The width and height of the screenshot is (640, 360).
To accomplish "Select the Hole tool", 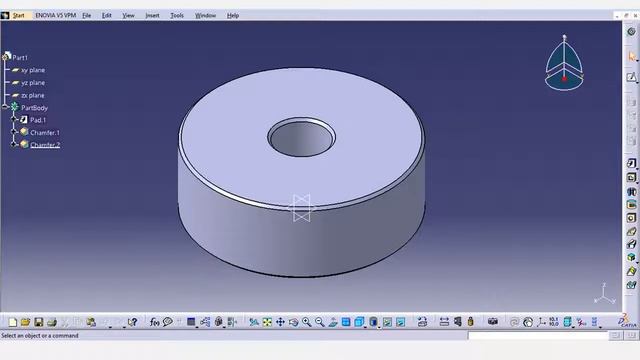I will pyautogui.click(x=631, y=218).
